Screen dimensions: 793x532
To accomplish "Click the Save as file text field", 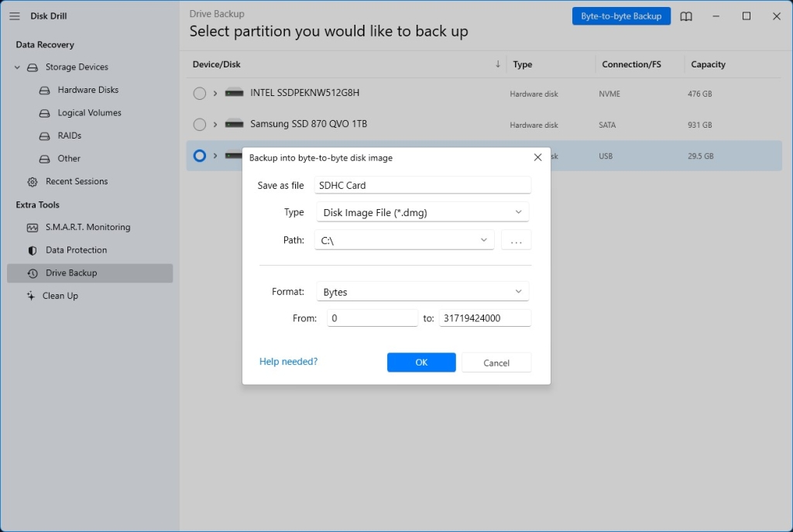I will coord(422,185).
